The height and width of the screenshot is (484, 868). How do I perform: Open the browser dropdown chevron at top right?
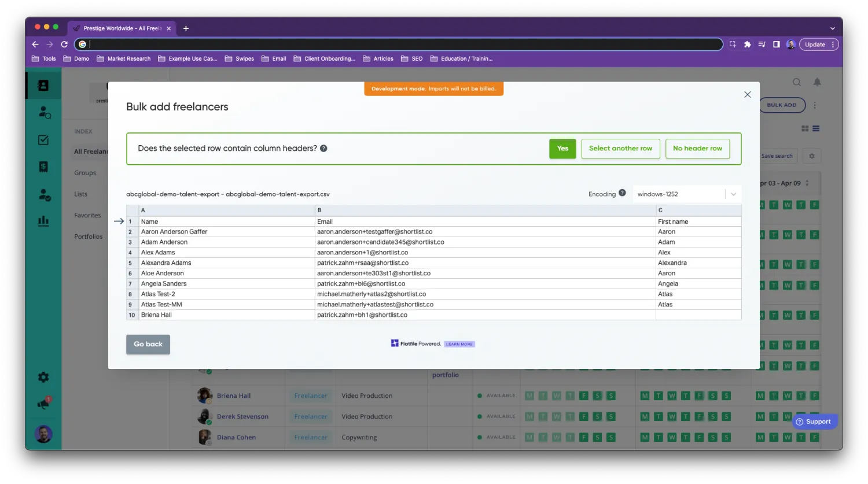click(832, 28)
